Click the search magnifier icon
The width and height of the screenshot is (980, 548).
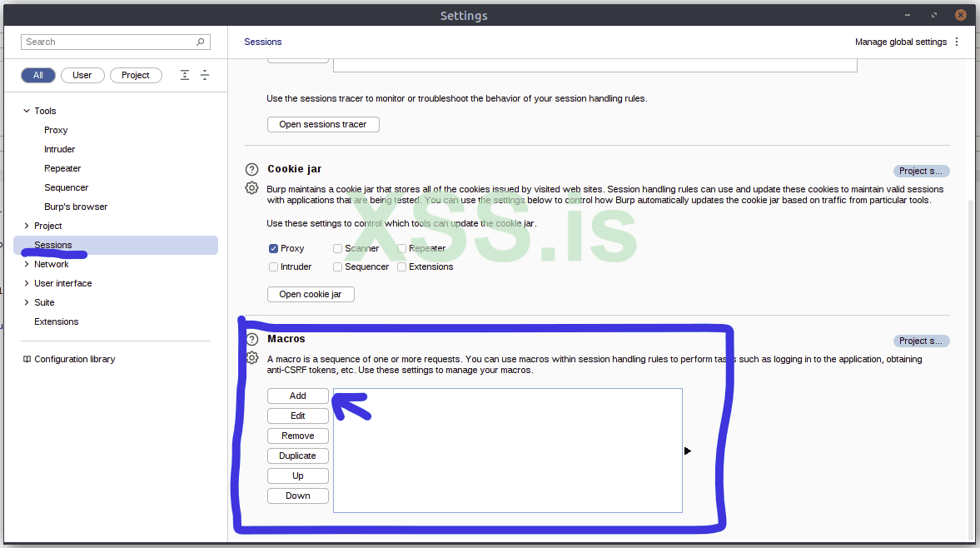(x=200, y=42)
